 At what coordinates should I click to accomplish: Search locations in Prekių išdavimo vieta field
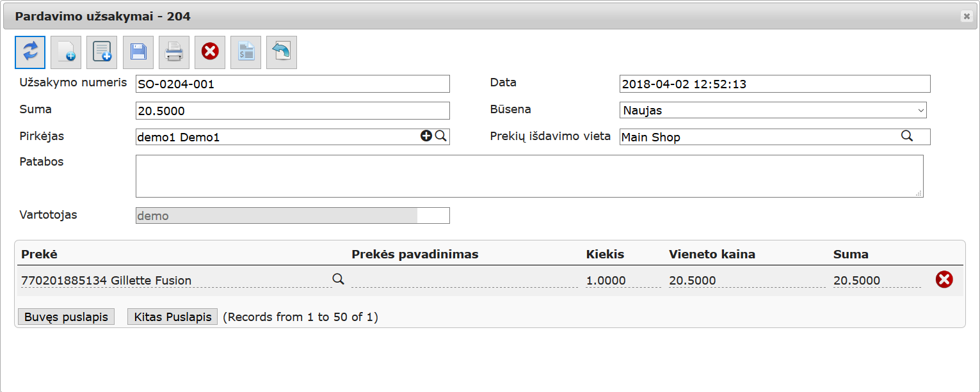pyautogui.click(x=907, y=136)
